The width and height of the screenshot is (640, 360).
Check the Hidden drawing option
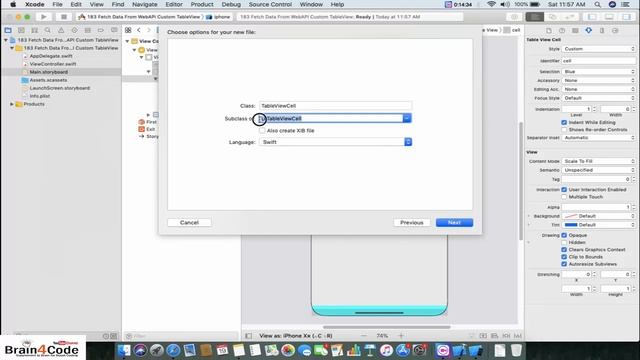pyautogui.click(x=564, y=242)
